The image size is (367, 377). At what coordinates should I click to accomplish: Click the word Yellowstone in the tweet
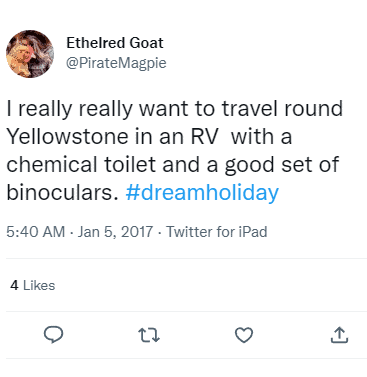[x=68, y=137]
